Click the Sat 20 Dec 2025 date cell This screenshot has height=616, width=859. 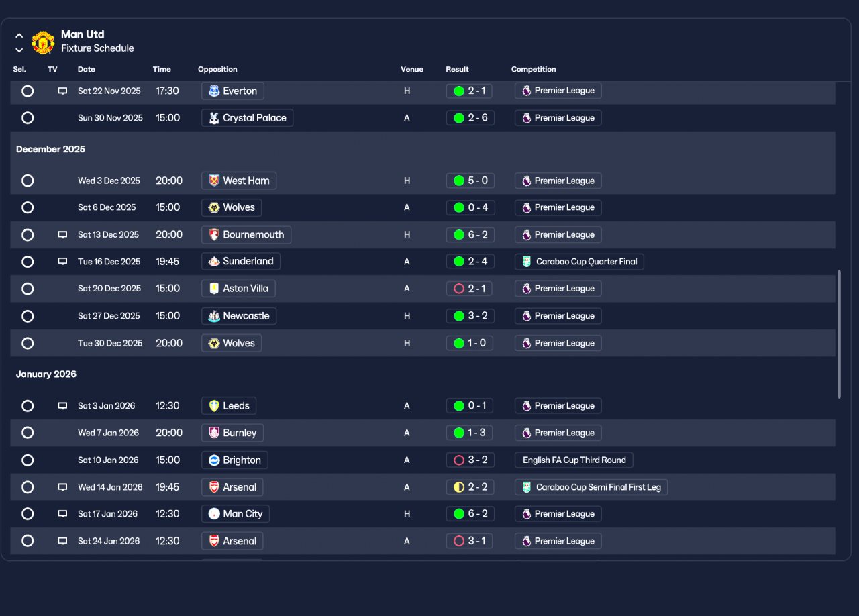pos(109,289)
